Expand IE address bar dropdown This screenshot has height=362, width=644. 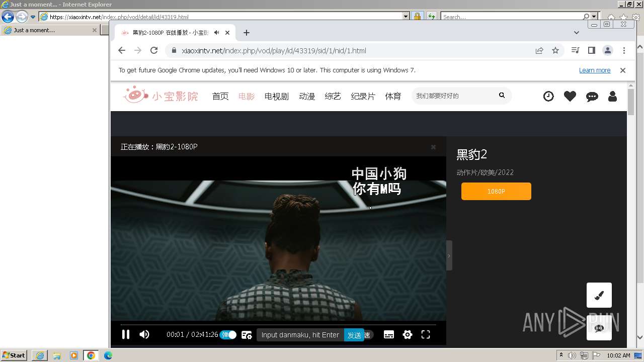[406, 17]
